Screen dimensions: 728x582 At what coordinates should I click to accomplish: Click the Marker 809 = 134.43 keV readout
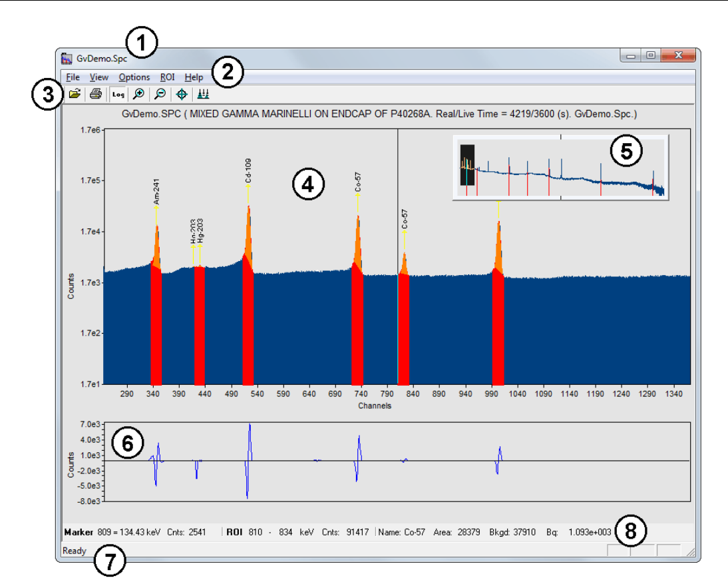click(111, 532)
